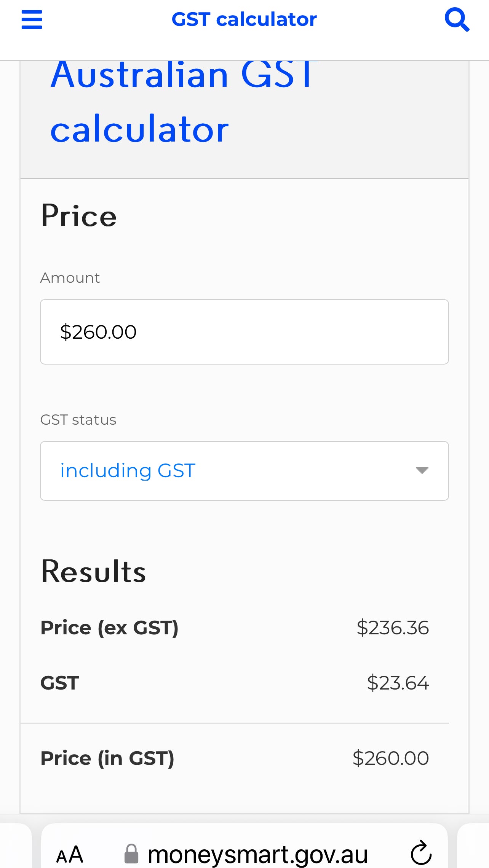Screen dimensions: 489x868
Task: Tap the search magnifier icon
Action: pyautogui.click(x=457, y=19)
